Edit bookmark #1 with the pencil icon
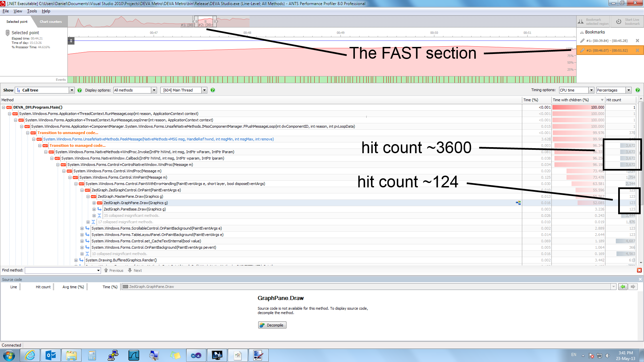Screen dimensions: 644x362 click(582, 41)
